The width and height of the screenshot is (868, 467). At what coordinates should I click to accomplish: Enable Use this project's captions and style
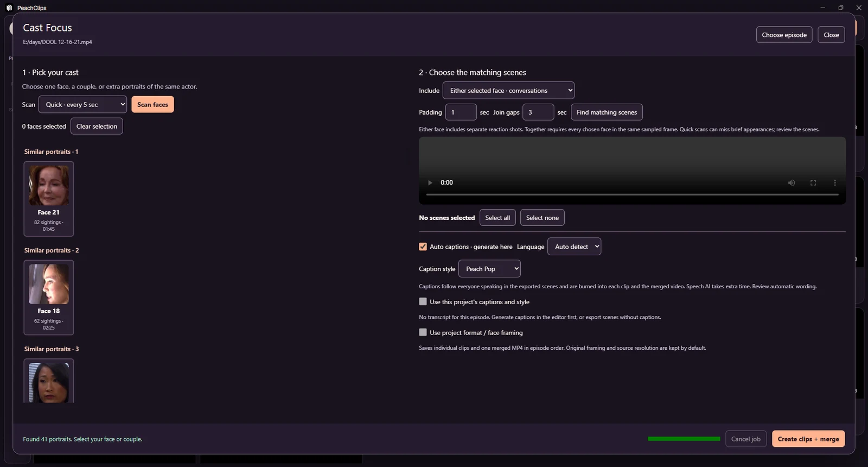click(x=423, y=301)
